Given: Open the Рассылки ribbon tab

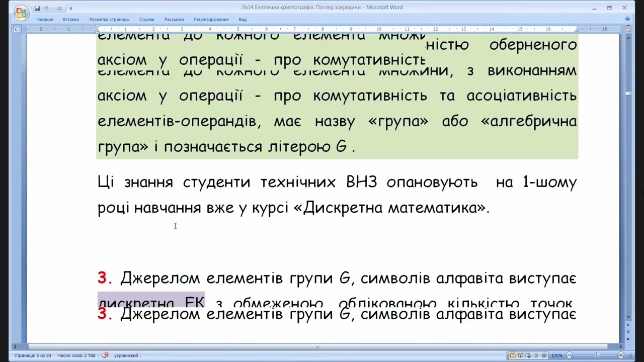Looking at the screenshot, I should click(x=174, y=19).
